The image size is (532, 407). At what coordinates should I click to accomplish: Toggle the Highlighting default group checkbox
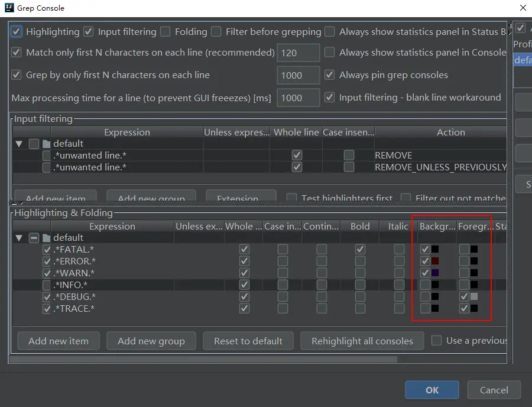pos(34,238)
